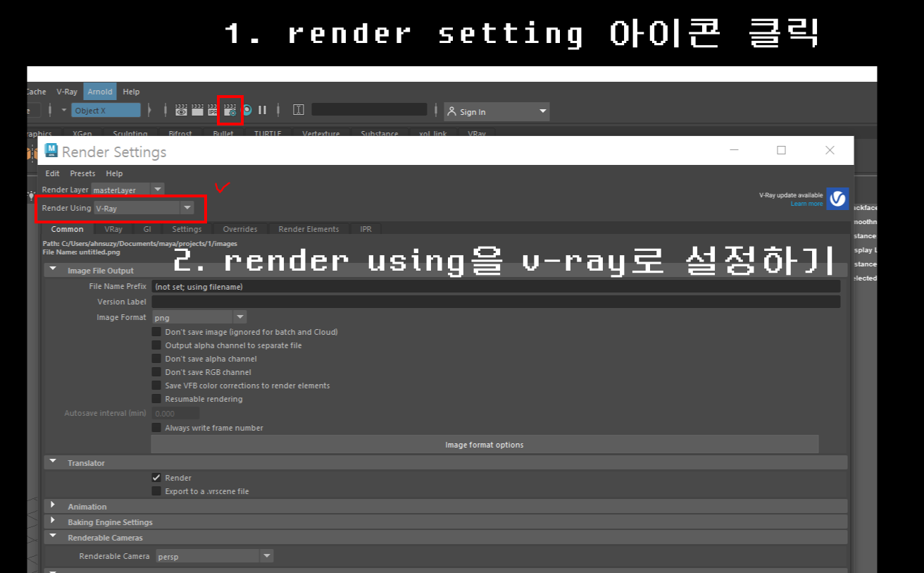This screenshot has width=924, height=573.
Task: Check Don't save alpha channel
Action: click(156, 359)
